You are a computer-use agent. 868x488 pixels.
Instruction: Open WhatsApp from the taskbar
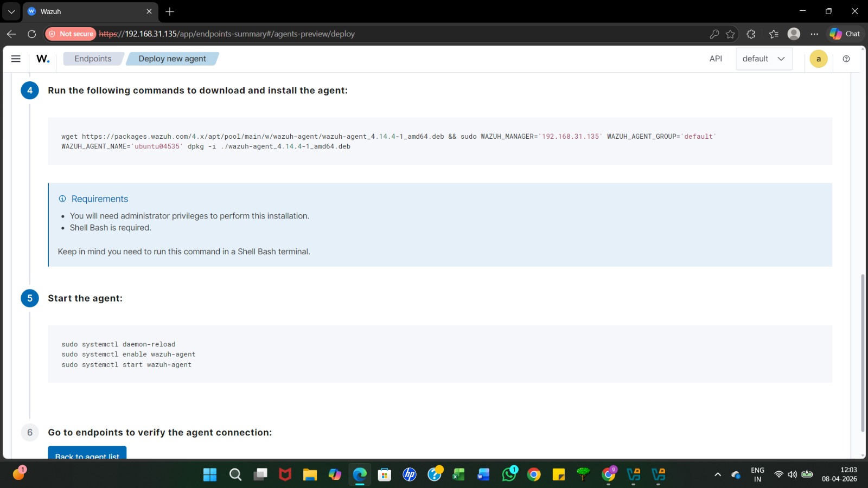(x=509, y=474)
